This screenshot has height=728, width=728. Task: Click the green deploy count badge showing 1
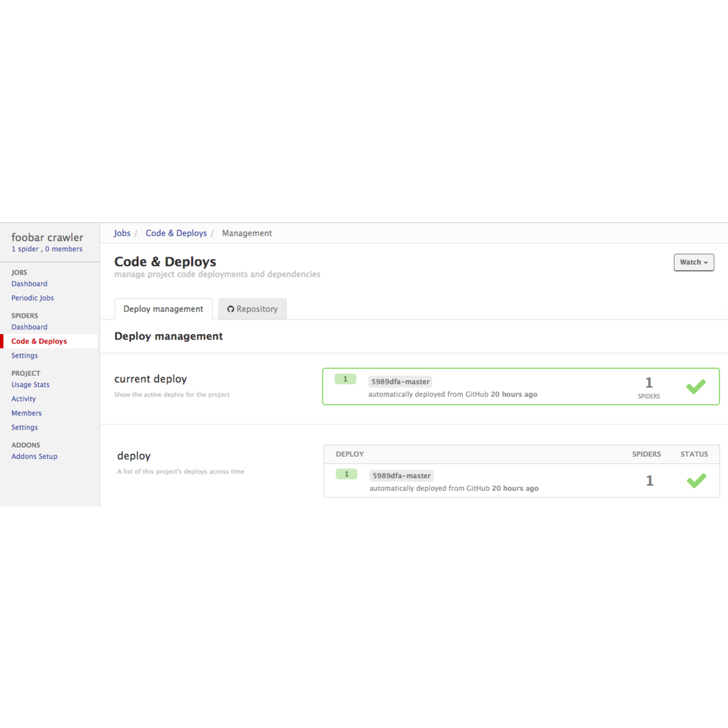pos(345,378)
